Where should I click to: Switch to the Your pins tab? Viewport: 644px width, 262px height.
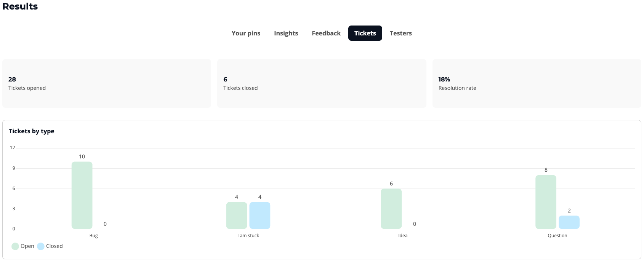tap(246, 33)
